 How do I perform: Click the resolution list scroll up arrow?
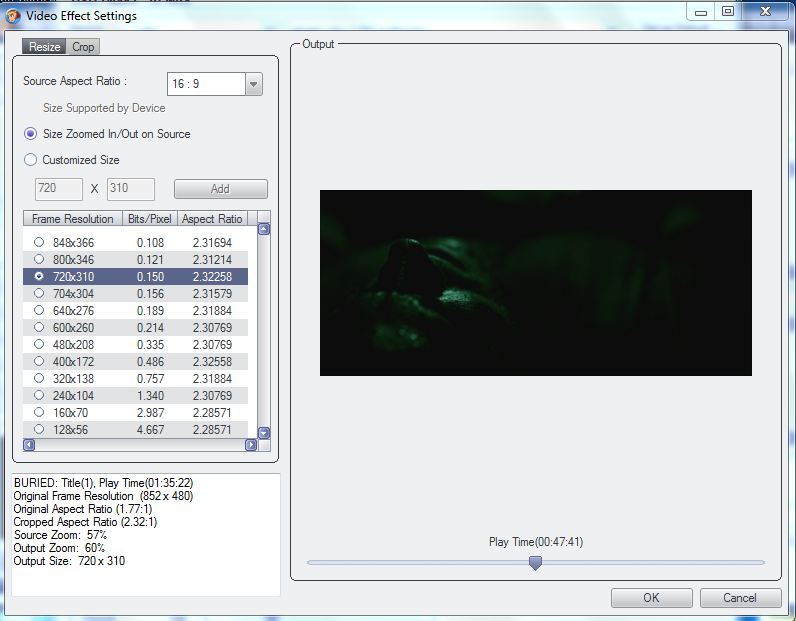click(x=264, y=230)
